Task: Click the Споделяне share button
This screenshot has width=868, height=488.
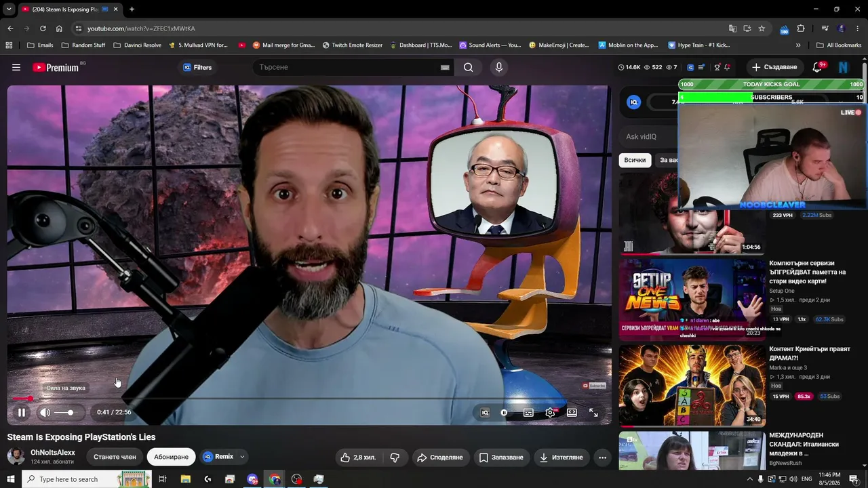Action: tap(439, 457)
